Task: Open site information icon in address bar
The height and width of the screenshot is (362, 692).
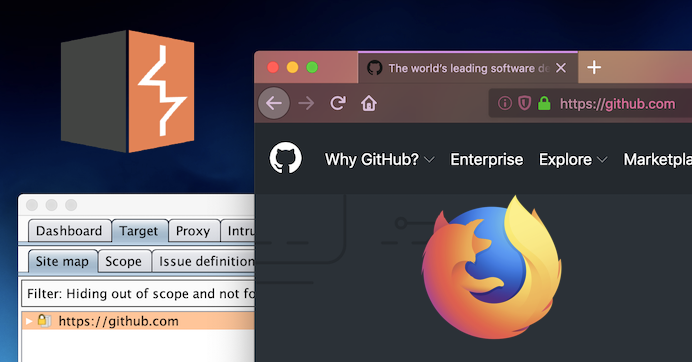Action: tap(505, 103)
